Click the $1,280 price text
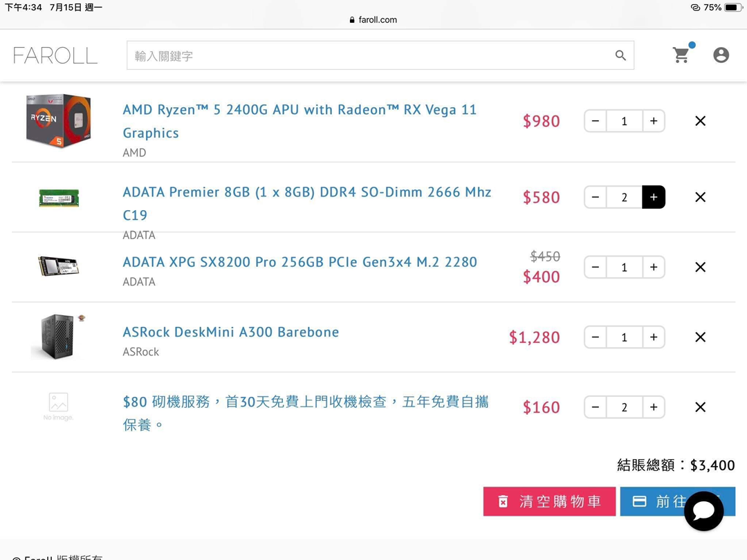747x560 pixels. coord(534,337)
